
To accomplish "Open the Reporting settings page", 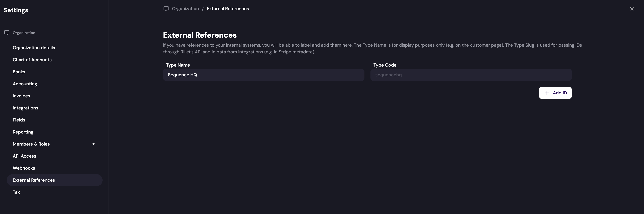I will (x=23, y=132).
